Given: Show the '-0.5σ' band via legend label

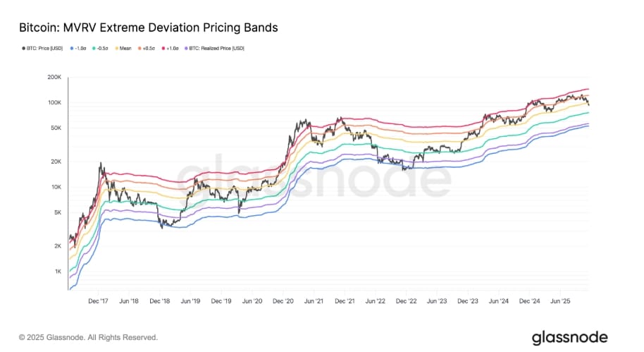Looking at the screenshot, I should point(103,49).
